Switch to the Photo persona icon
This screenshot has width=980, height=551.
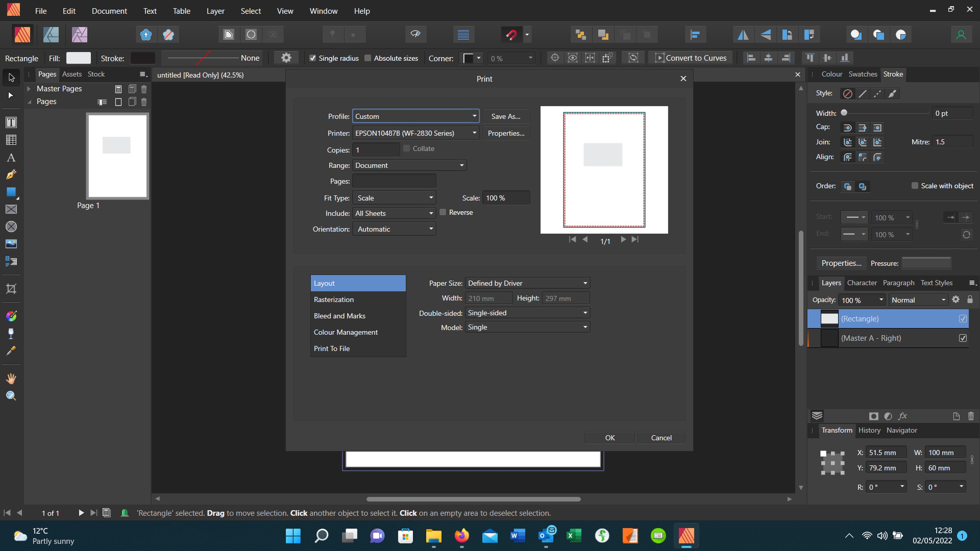(79, 35)
